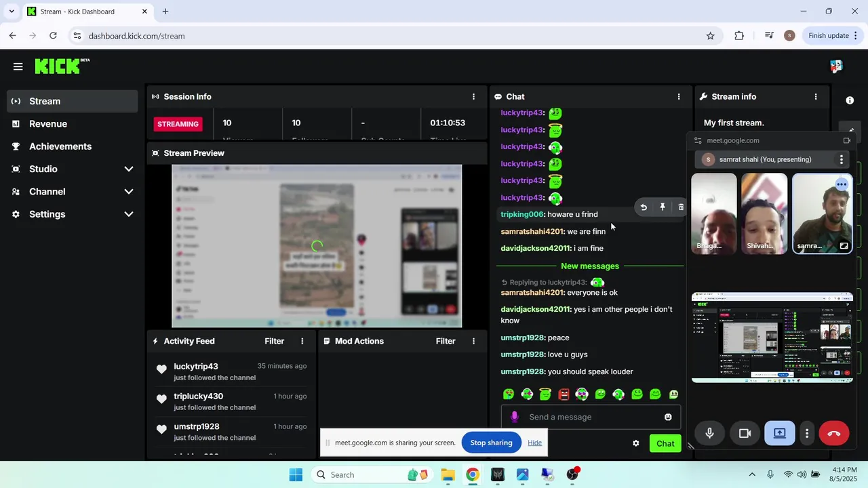Send message with the green Chat button

pyautogui.click(x=665, y=443)
